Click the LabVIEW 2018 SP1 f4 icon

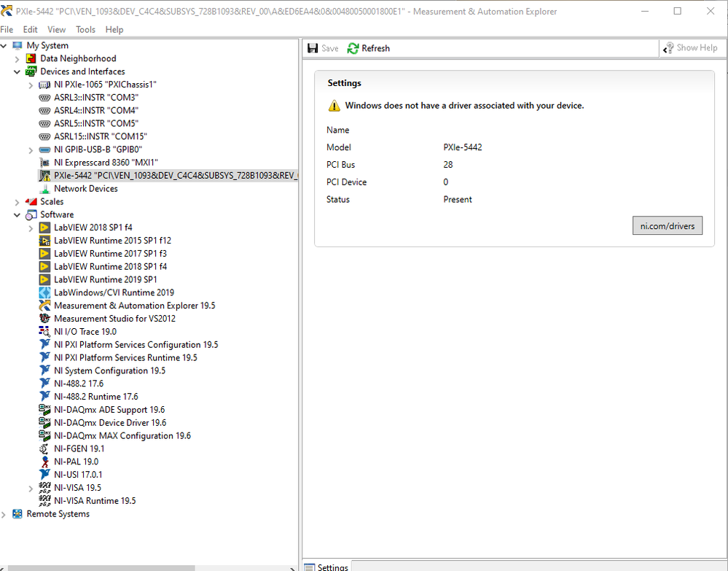[44, 228]
